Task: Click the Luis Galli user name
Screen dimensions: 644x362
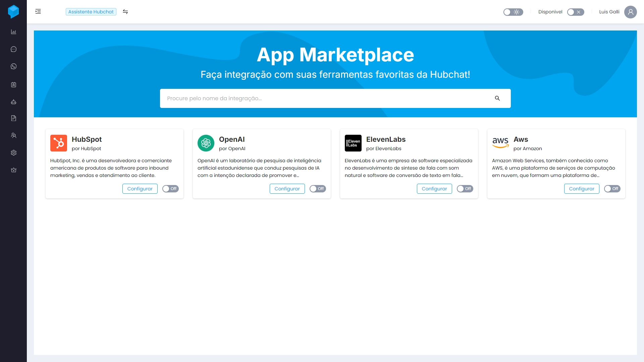Action: click(609, 12)
